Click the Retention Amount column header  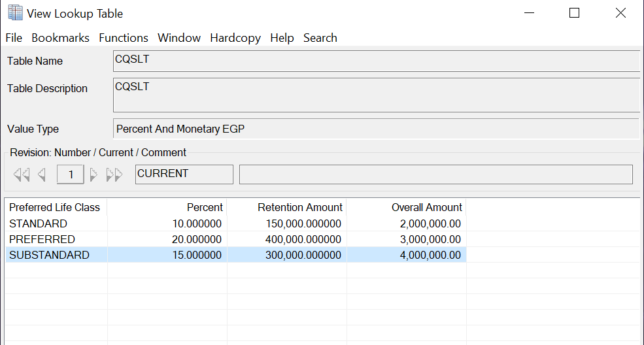point(299,207)
